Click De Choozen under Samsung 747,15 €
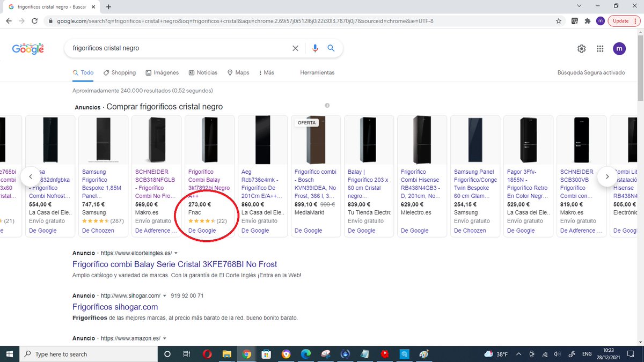This screenshot has height=362, width=644. [98, 231]
